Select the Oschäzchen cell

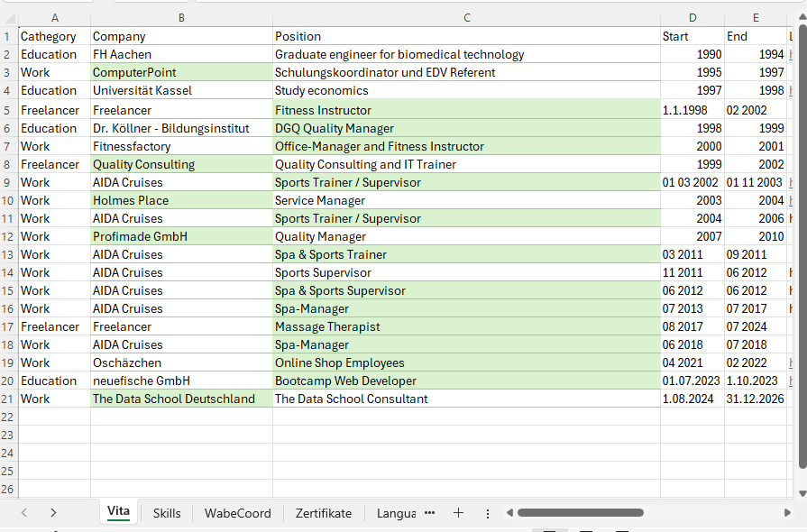(181, 362)
